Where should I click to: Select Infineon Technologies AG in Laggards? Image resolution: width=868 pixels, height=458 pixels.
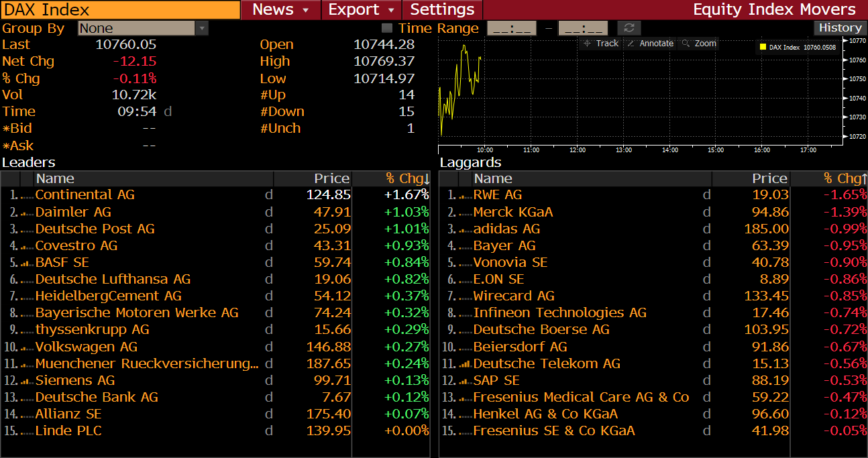[559, 313]
